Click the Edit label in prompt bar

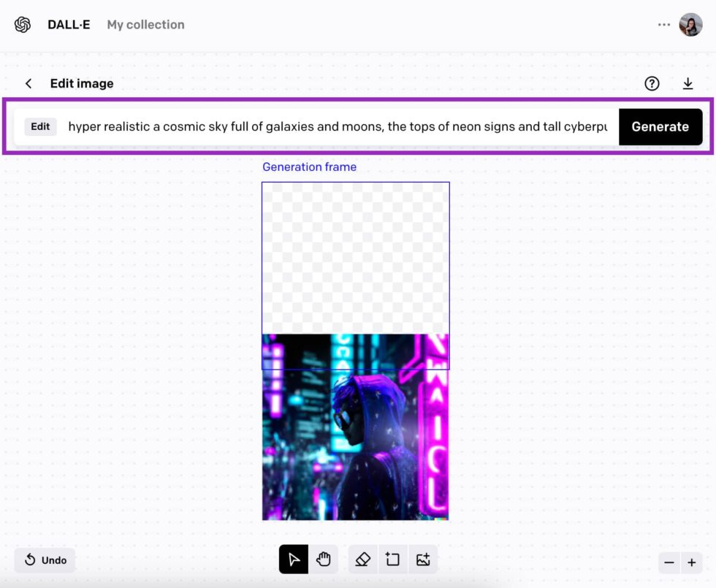click(x=40, y=126)
